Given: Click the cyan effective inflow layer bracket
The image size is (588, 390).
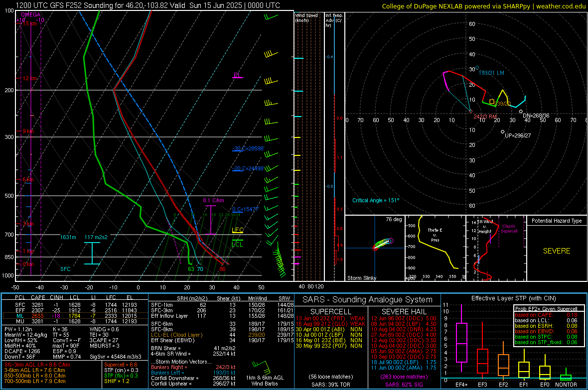Looking at the screenshot, I should 92,253.
